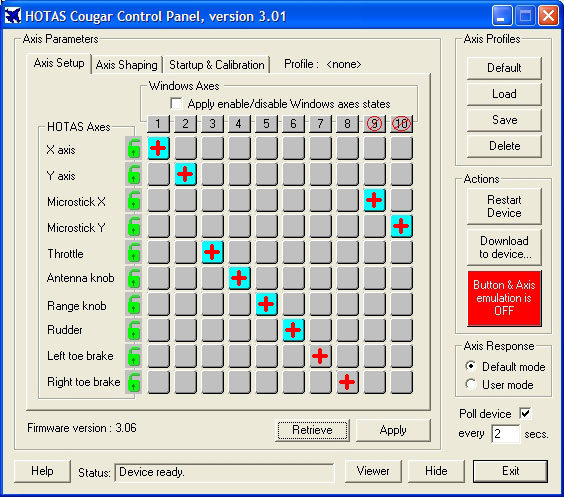Click Windows axis column header 1
The image size is (564, 497).
(x=158, y=124)
